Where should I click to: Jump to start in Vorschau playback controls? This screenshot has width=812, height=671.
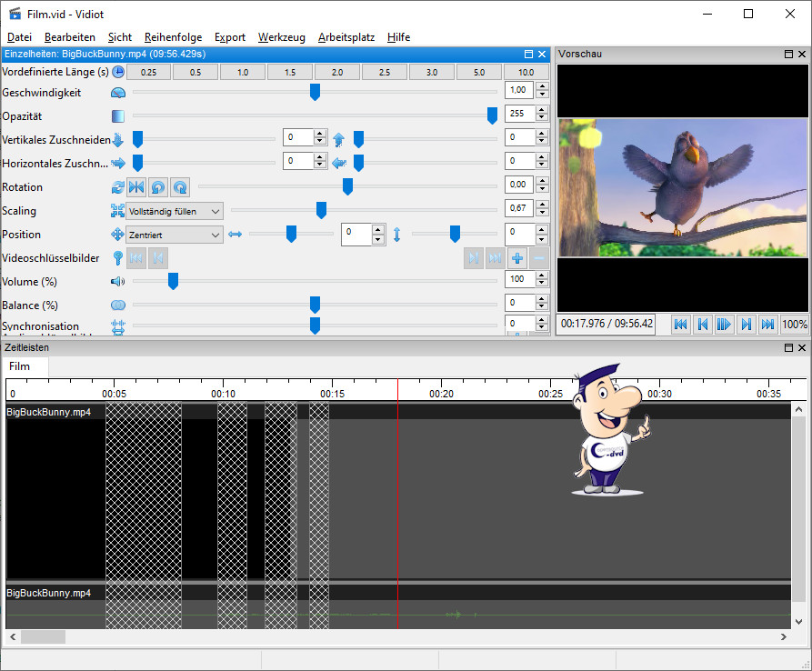click(x=680, y=324)
